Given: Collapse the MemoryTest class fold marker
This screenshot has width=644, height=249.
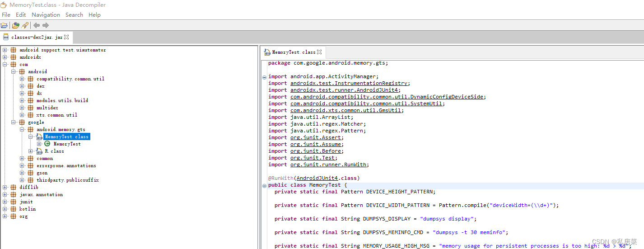Looking at the screenshot, I should click(264, 186).
